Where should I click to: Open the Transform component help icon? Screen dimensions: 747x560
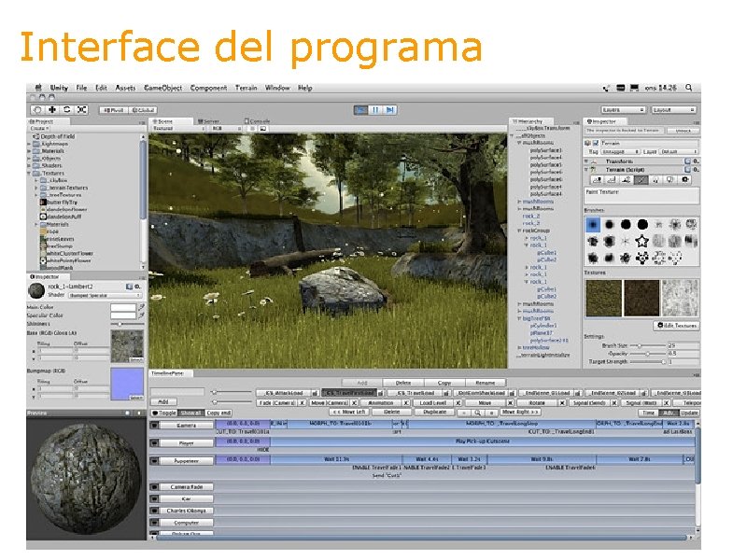click(x=687, y=161)
